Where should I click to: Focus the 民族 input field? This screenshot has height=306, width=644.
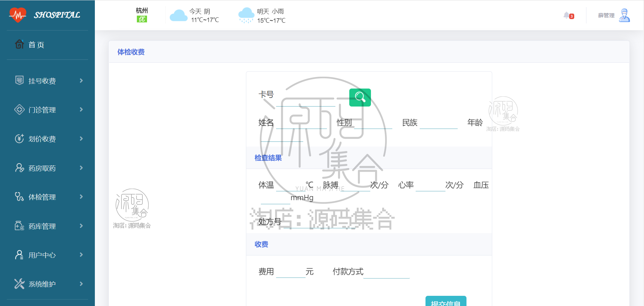tap(439, 123)
